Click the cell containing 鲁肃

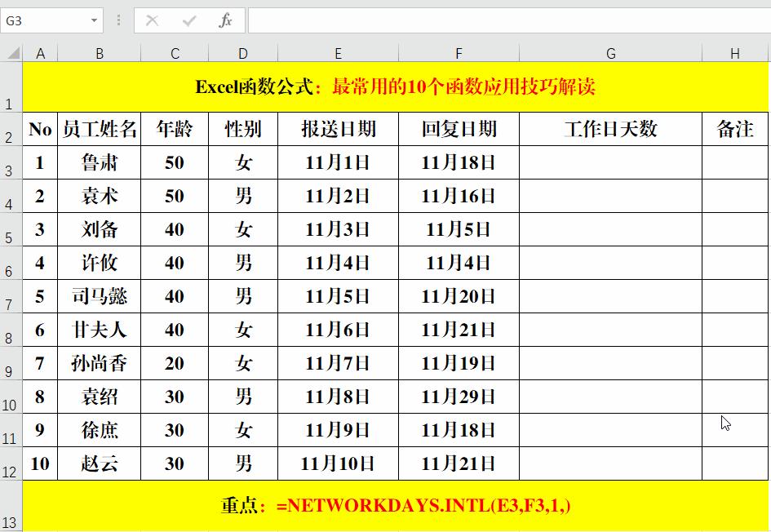100,162
